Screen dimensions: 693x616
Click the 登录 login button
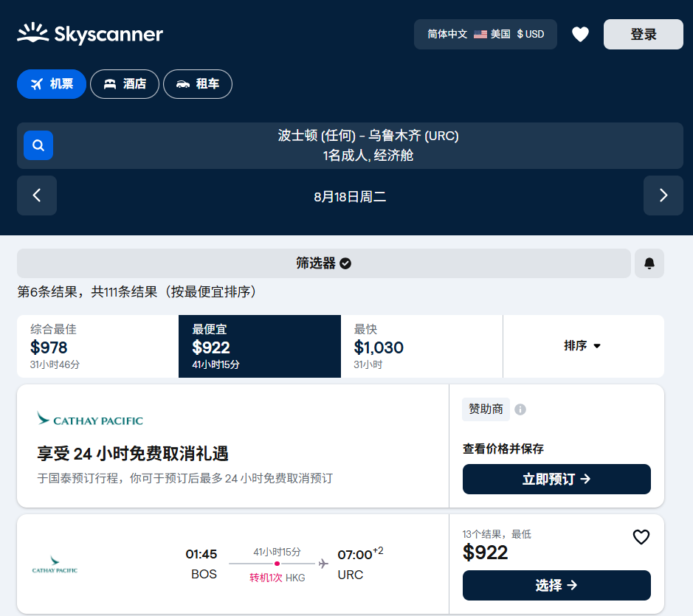[643, 35]
